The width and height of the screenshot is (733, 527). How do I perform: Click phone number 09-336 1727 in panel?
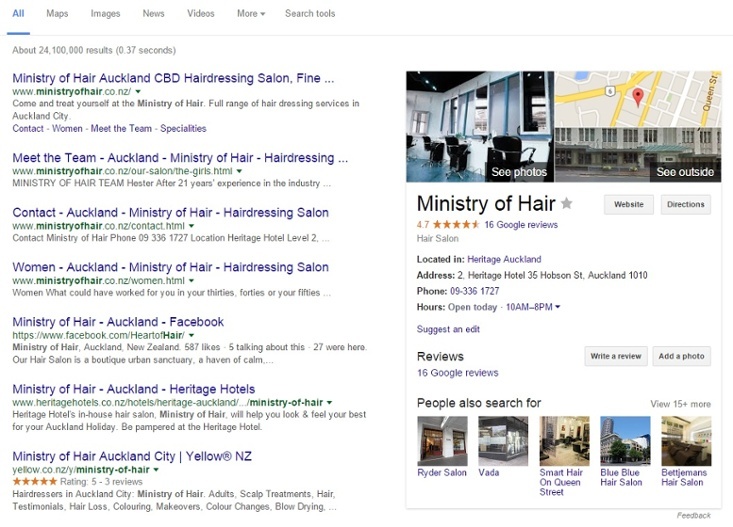tap(474, 291)
